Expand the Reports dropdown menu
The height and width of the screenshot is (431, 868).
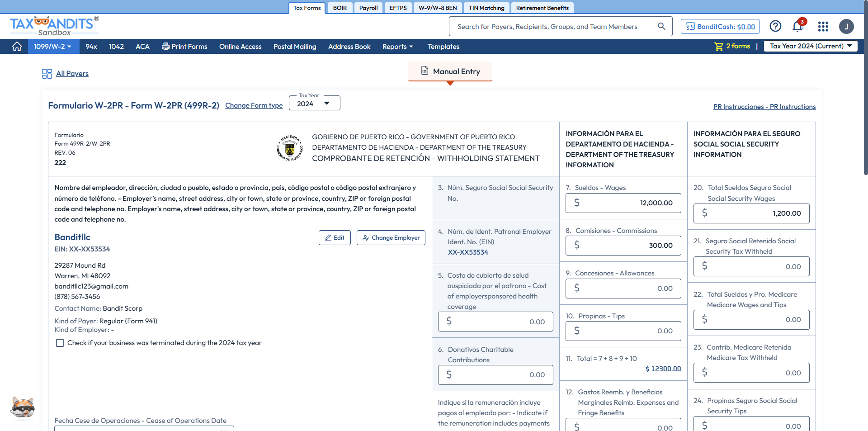(x=397, y=47)
